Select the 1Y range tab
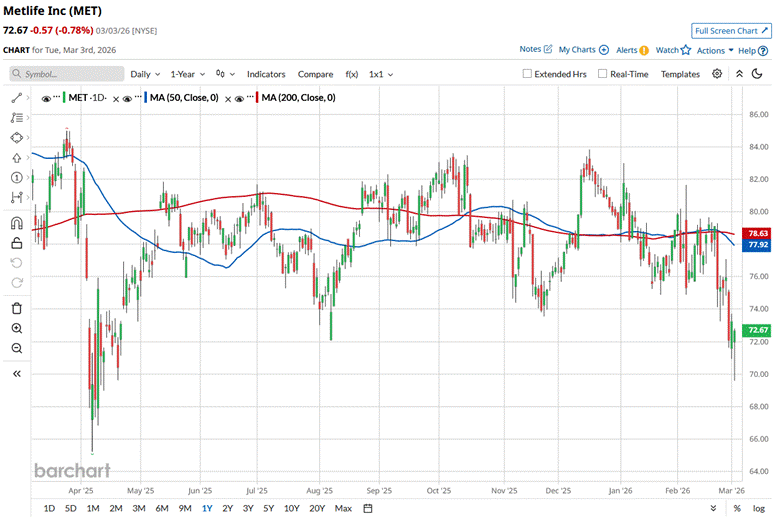780x517 pixels. pyautogui.click(x=207, y=508)
